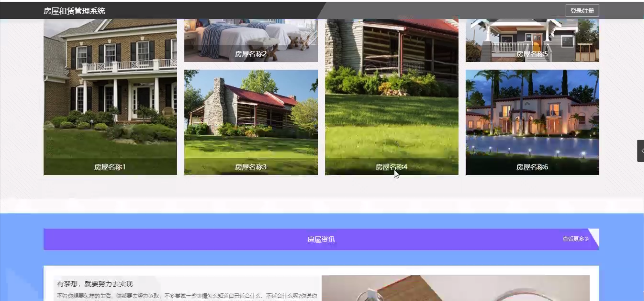Image resolution: width=644 pixels, height=301 pixels.
Task: Click the 房屋名称4 caption text
Action: pos(391,167)
